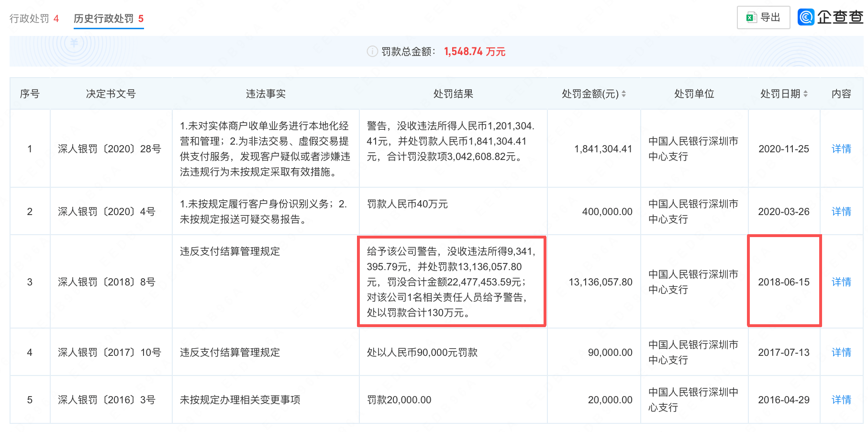Sort by 处罚金额(元) arrows
This screenshot has height=432, width=868.
coord(623,94)
